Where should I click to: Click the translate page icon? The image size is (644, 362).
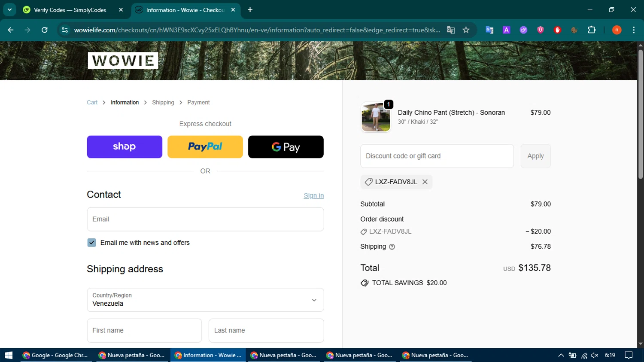click(x=451, y=30)
